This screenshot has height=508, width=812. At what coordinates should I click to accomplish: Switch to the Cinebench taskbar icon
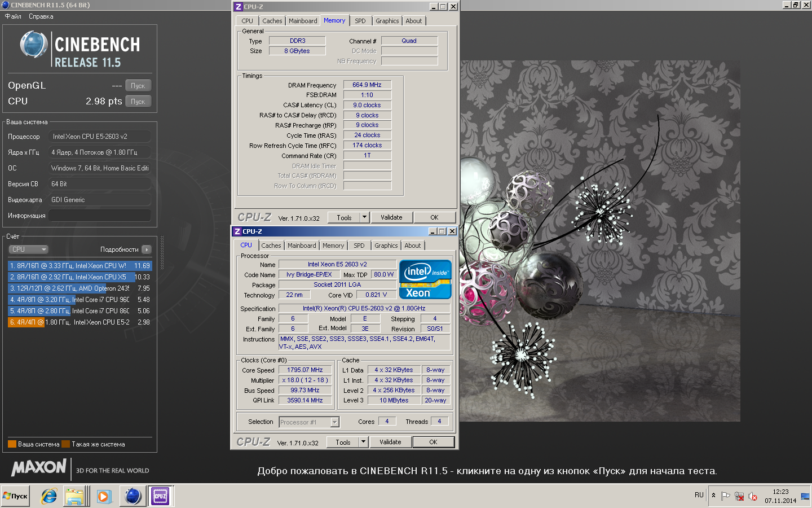(133, 496)
